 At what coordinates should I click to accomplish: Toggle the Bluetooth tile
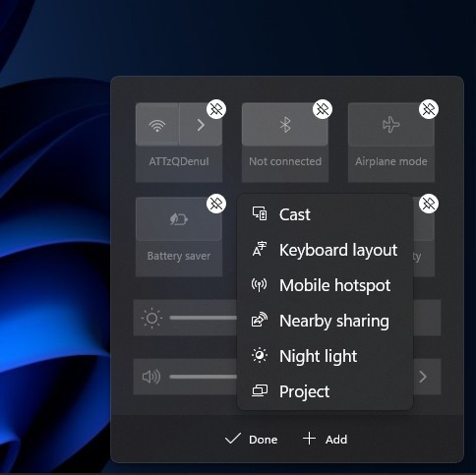[x=285, y=125]
